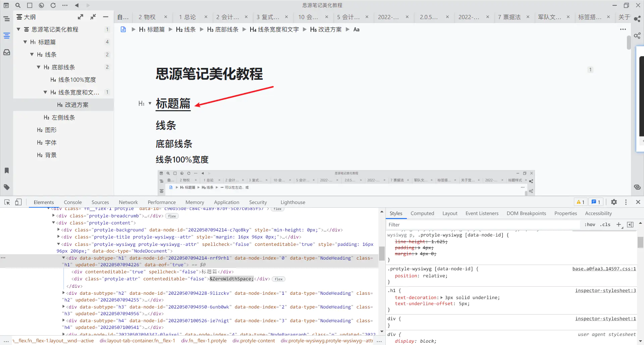Switch to the Console tab
The image size is (644, 345).
coord(73,202)
